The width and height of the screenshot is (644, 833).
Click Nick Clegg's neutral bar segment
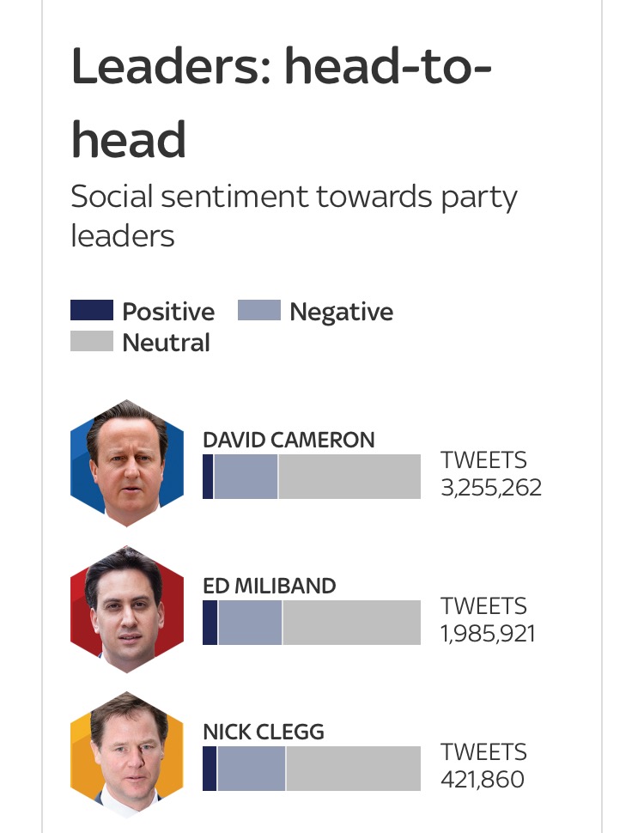click(x=353, y=769)
